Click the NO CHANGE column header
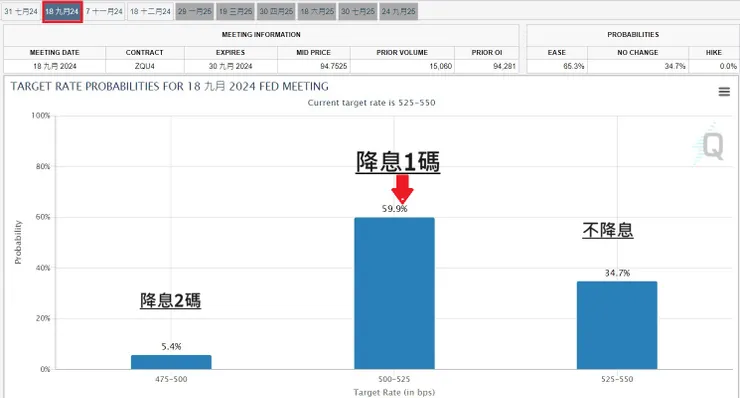This screenshot has width=740, height=398. 638,52
